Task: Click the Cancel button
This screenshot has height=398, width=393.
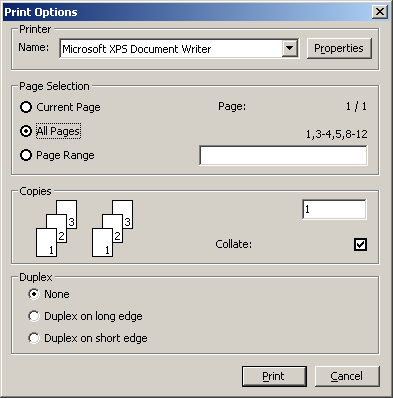Action: (x=347, y=376)
